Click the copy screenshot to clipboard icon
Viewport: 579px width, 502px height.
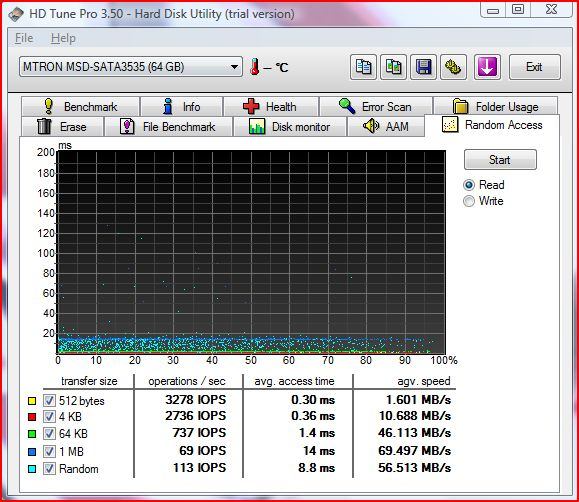pos(394,67)
